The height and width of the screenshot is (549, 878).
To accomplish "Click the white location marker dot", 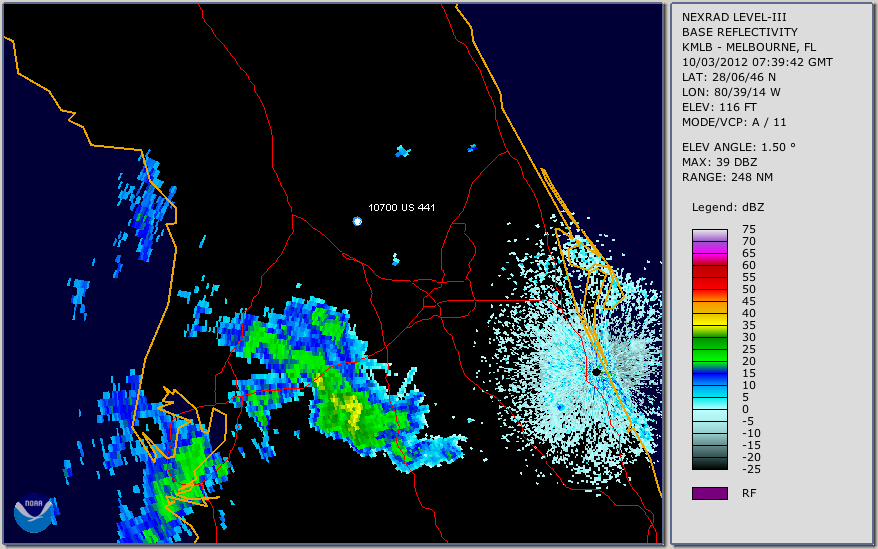I will coord(357,221).
